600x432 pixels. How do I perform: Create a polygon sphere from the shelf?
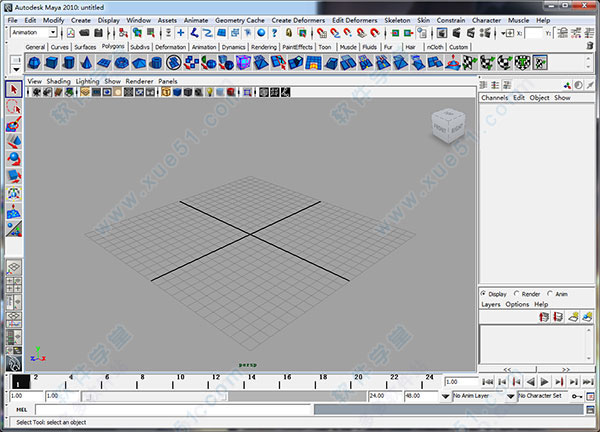(34, 63)
